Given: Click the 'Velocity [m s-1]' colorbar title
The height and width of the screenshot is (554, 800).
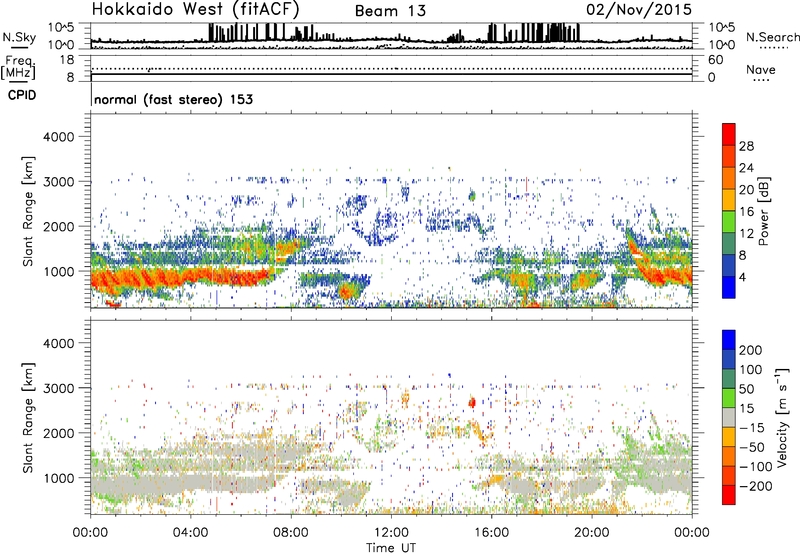Looking at the screenshot, I should coord(782,417).
